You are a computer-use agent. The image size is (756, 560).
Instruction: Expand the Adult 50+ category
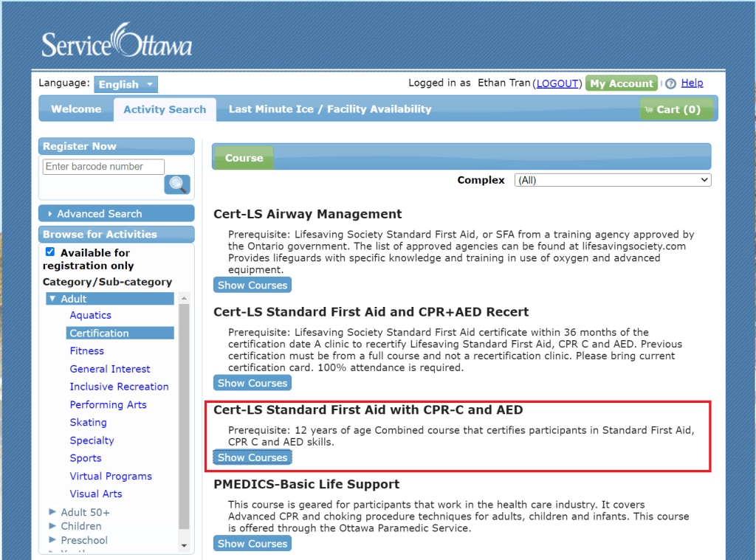tap(52, 512)
